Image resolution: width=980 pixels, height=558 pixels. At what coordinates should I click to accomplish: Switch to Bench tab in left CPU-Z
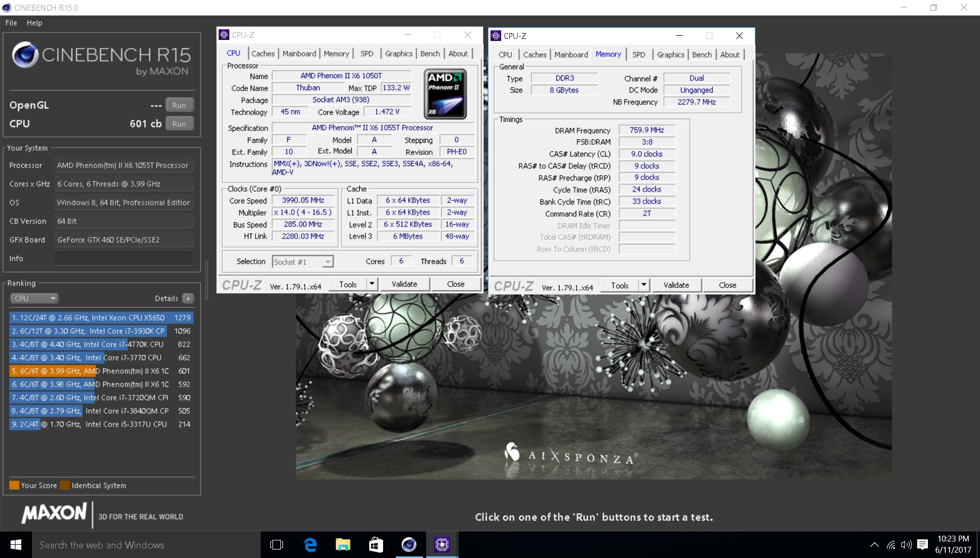click(x=430, y=53)
